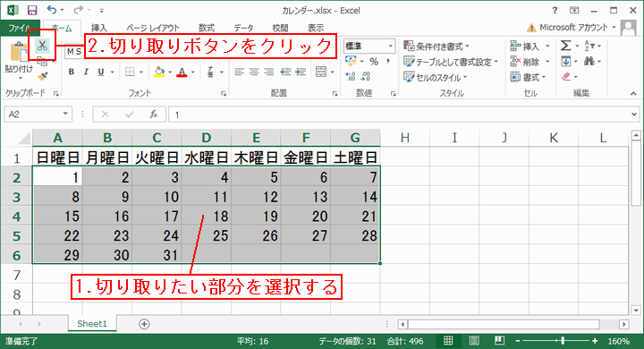Click the Decrease Decimal icon
Viewport: 644px width, 349px height.
[366, 76]
